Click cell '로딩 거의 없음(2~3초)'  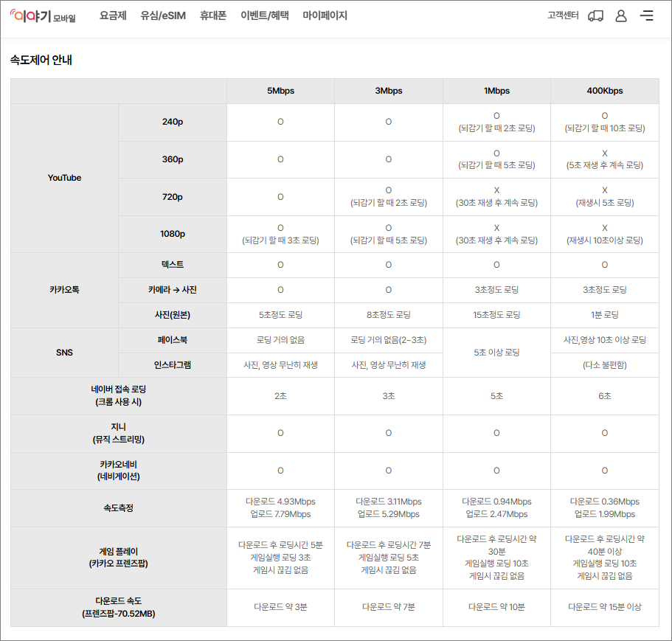tap(389, 340)
